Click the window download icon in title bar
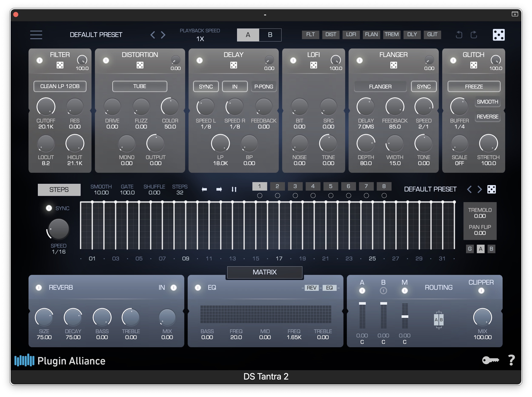Viewport: 532px width, 397px height. coord(515,14)
